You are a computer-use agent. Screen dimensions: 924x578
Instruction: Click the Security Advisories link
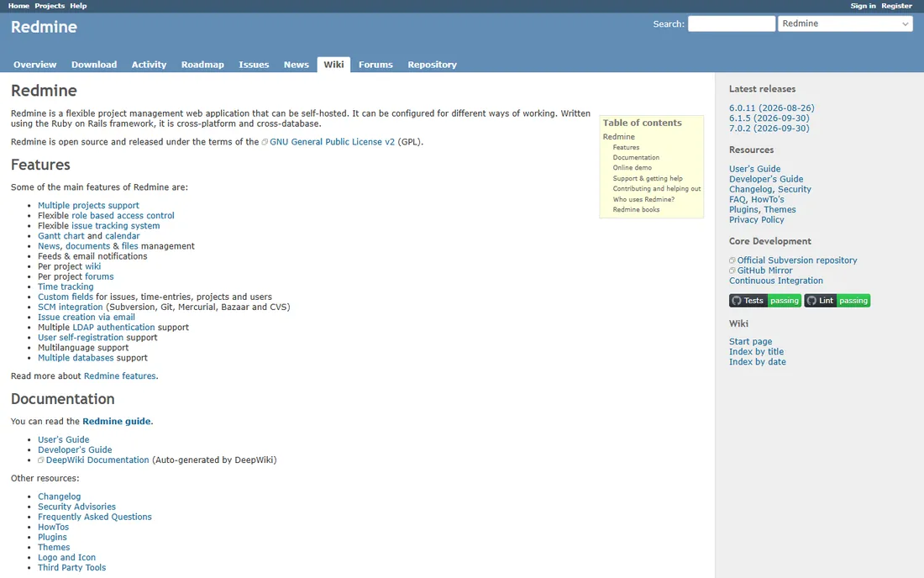(76, 507)
